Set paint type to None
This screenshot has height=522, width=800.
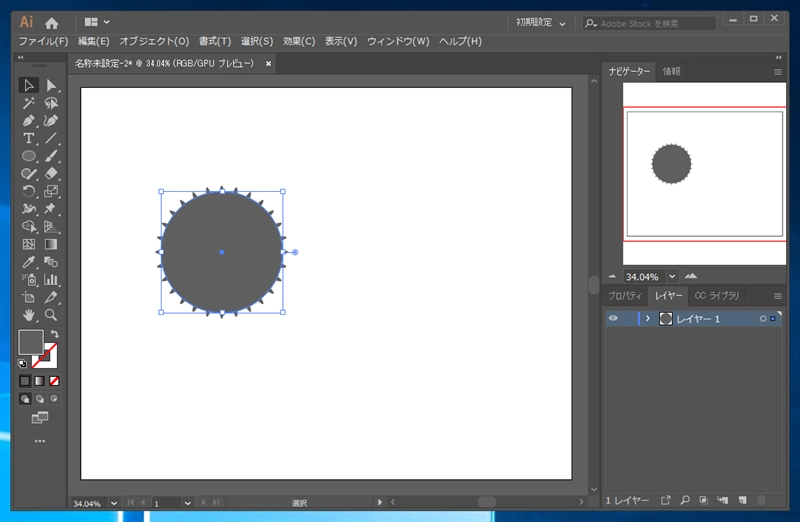(x=54, y=381)
